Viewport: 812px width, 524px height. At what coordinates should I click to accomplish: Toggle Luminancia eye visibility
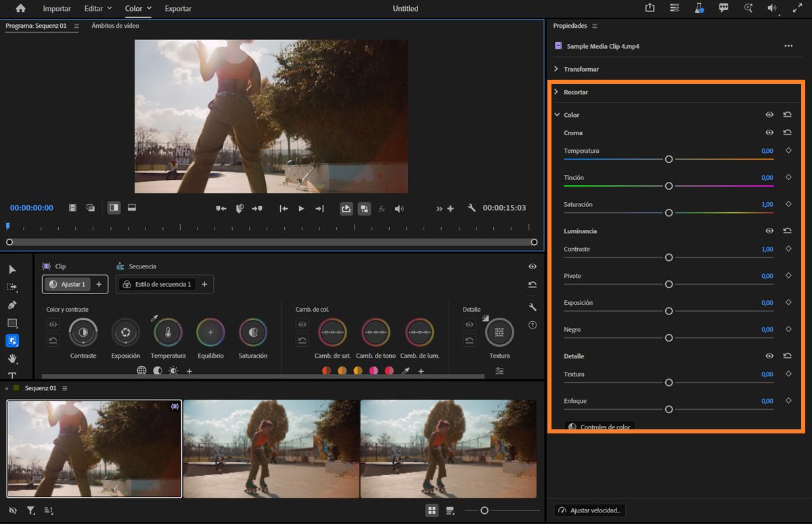[x=769, y=231]
